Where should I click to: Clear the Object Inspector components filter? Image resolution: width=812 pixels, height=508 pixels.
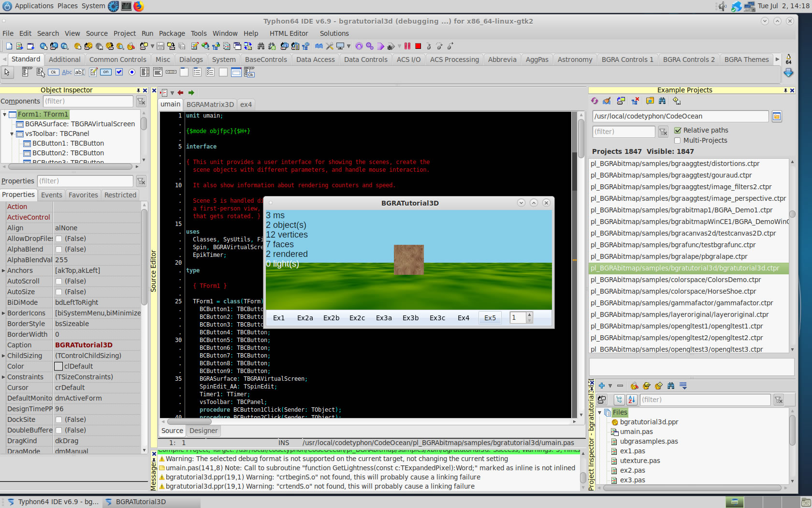click(141, 101)
